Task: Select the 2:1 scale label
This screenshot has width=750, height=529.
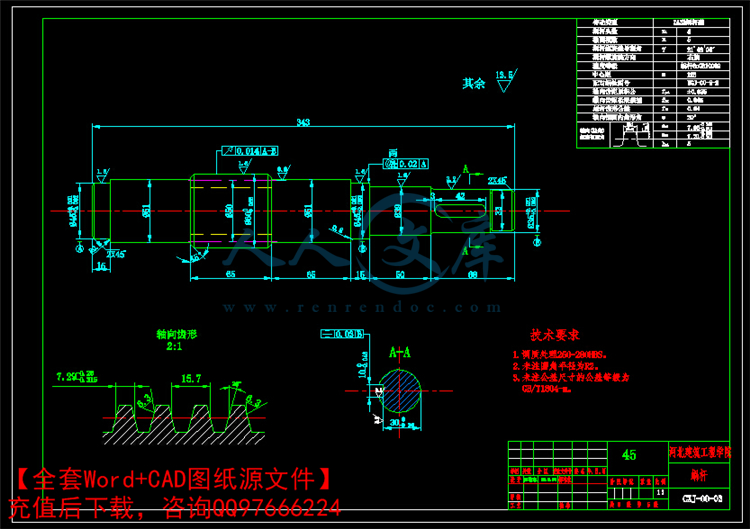Action: pyautogui.click(x=174, y=346)
